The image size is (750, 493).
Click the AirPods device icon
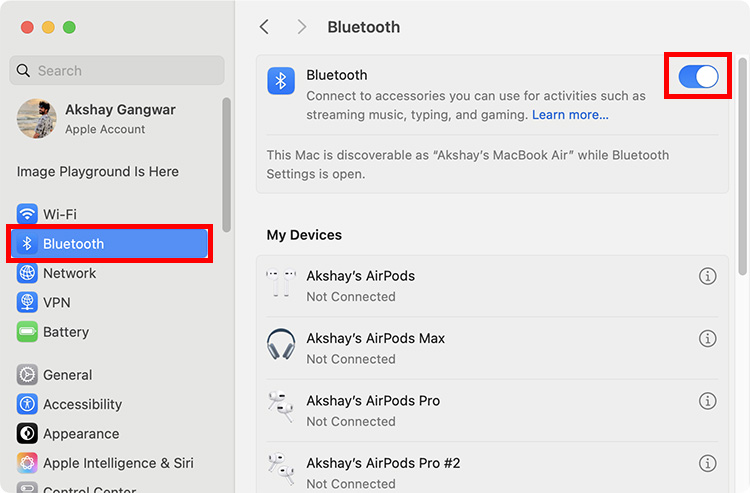281,284
